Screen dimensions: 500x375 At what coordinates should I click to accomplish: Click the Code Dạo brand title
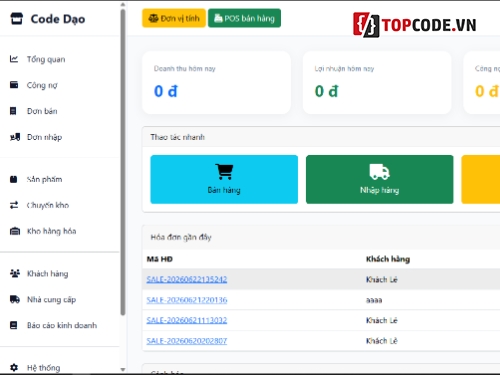[58, 19]
